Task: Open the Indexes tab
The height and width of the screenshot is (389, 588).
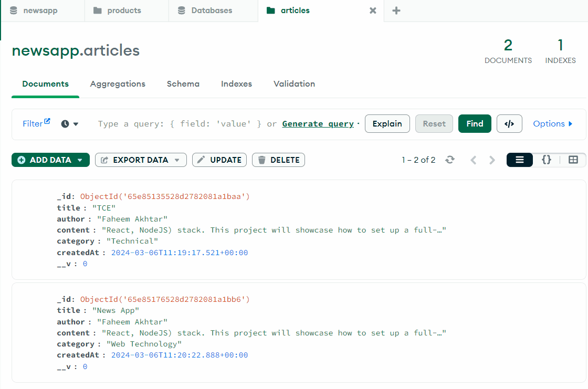Action: point(236,84)
